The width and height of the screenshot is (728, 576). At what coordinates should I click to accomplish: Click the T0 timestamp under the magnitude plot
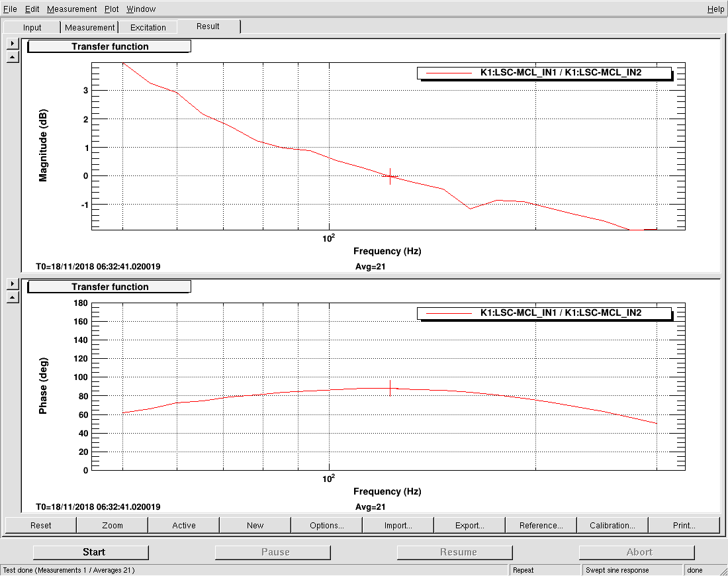click(98, 267)
